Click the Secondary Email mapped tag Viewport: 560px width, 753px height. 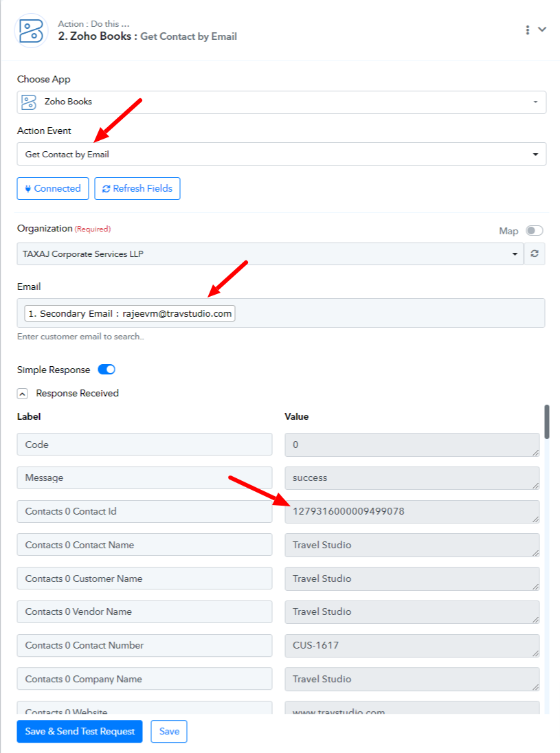[x=130, y=313]
